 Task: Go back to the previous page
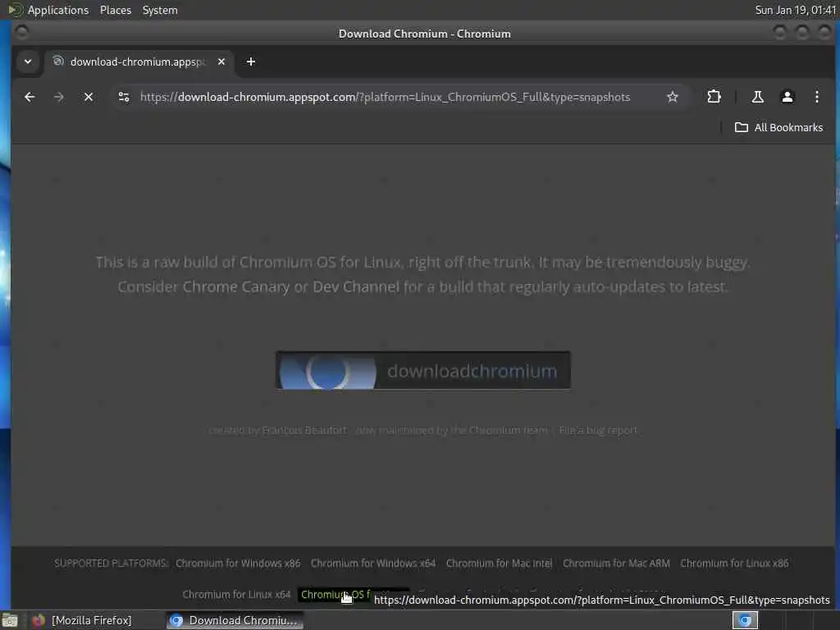[30, 97]
